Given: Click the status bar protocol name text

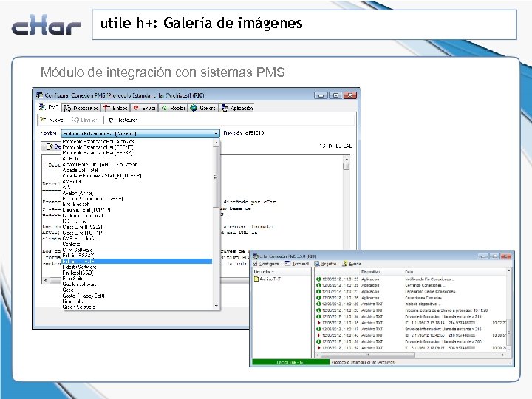Looking at the screenshot, I should [364, 362].
